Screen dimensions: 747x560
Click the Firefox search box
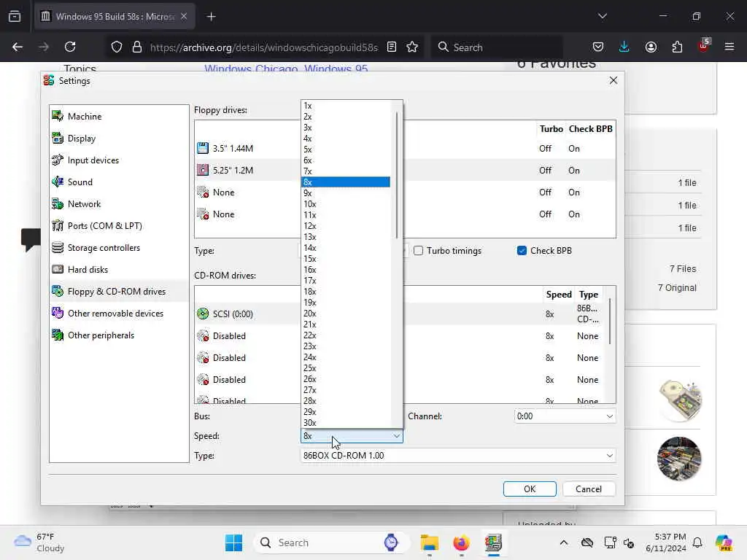496,47
